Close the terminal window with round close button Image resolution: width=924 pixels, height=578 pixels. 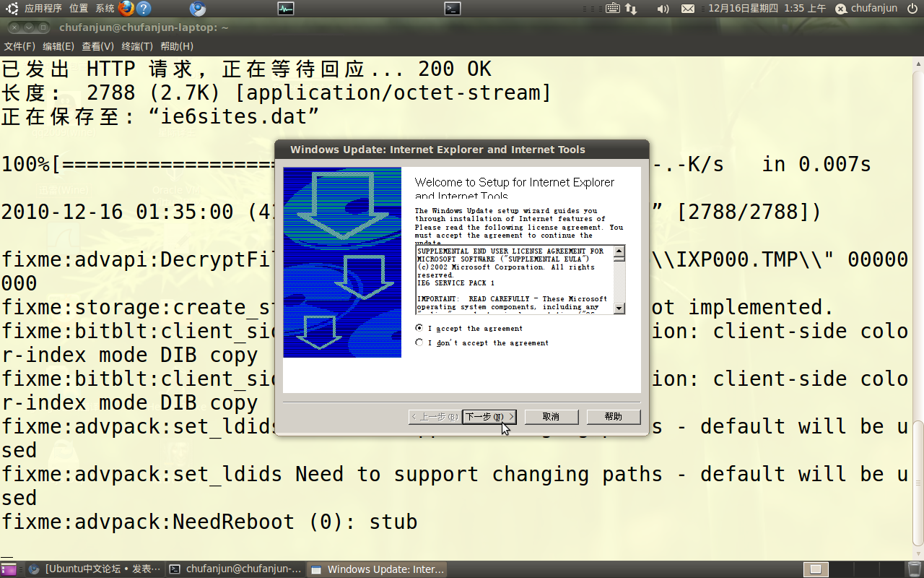point(14,27)
